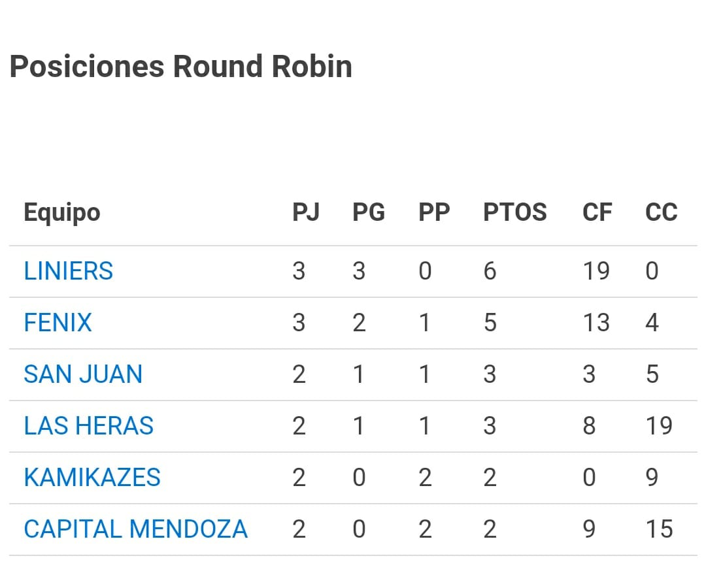This screenshot has width=706, height=588.
Task: Click LINIERS' CF value of 19
Action: 596,271
